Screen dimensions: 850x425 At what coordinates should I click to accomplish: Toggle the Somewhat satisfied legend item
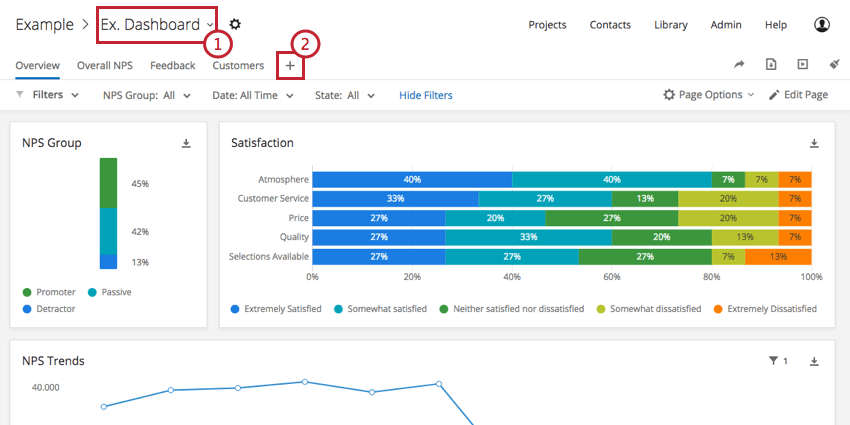pos(380,309)
